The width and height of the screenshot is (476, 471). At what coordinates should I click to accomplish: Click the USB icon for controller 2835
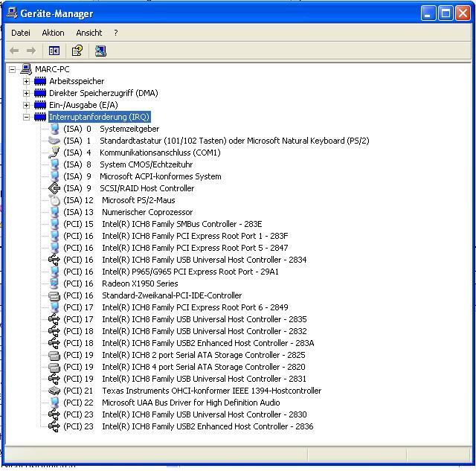pyautogui.click(x=54, y=319)
